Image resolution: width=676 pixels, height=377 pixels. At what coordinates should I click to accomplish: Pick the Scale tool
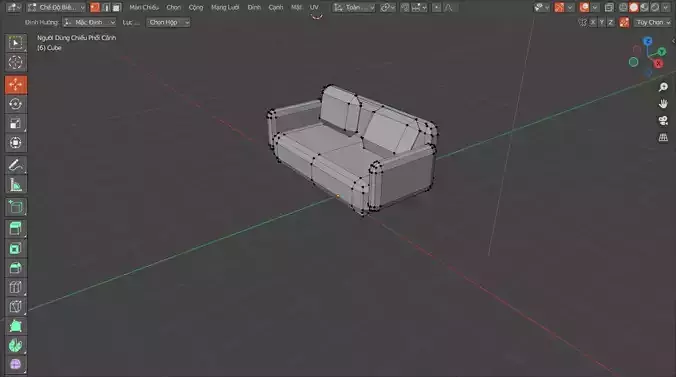16,124
